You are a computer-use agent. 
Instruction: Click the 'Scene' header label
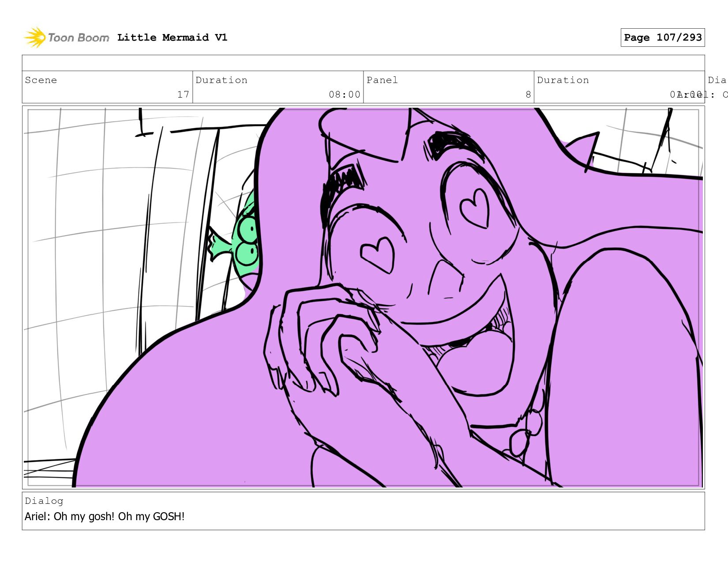[x=41, y=80]
